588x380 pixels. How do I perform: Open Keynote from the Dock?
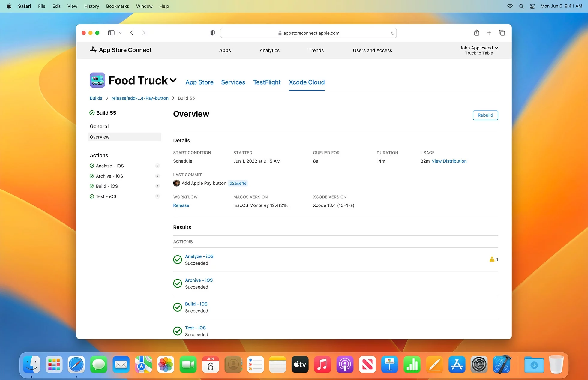click(390, 364)
